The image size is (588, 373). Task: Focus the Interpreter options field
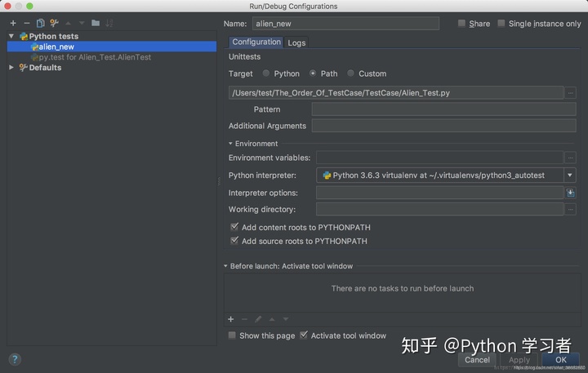[439, 193]
